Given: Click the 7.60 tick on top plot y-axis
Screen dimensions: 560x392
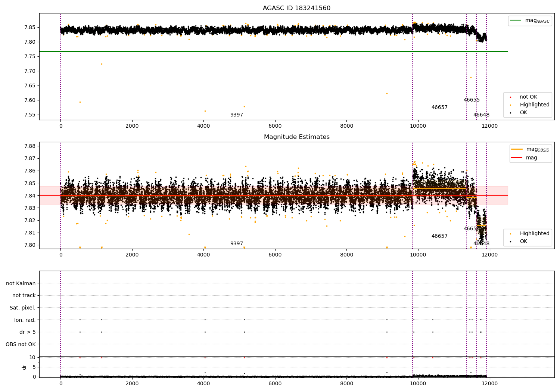Looking at the screenshot, I should point(29,100).
